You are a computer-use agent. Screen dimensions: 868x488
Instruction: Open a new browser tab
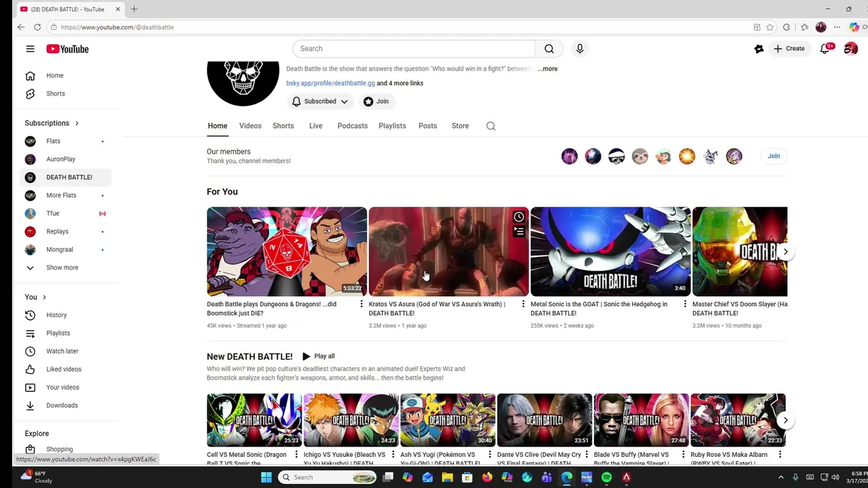[x=134, y=9]
